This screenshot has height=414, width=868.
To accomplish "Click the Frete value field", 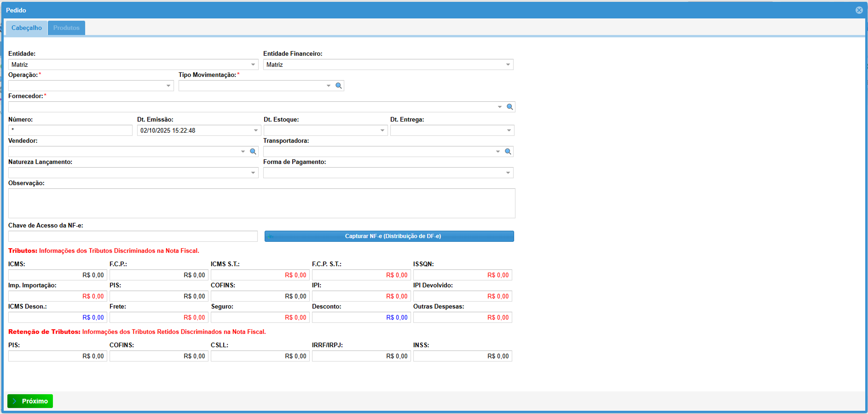I will coord(159,317).
